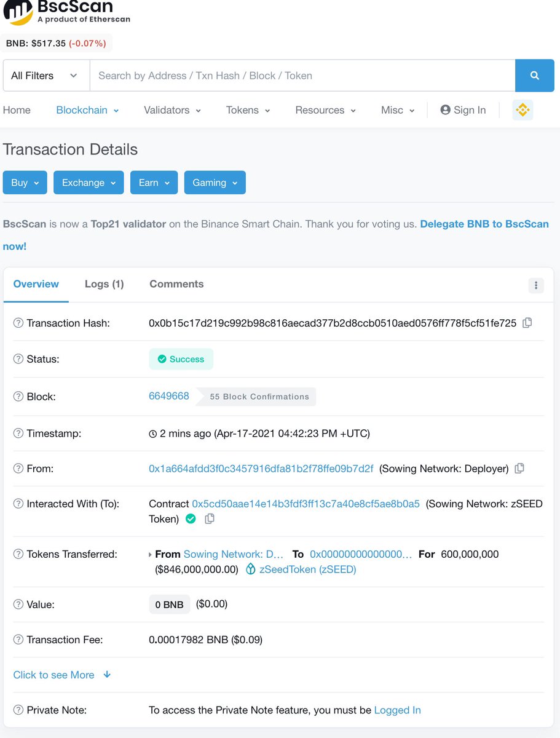Click the zSeedToken leaf icon
This screenshot has height=738, width=560.
pyautogui.click(x=250, y=569)
